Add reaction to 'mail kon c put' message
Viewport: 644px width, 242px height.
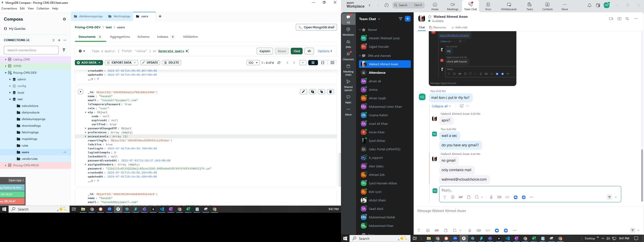[461, 106]
